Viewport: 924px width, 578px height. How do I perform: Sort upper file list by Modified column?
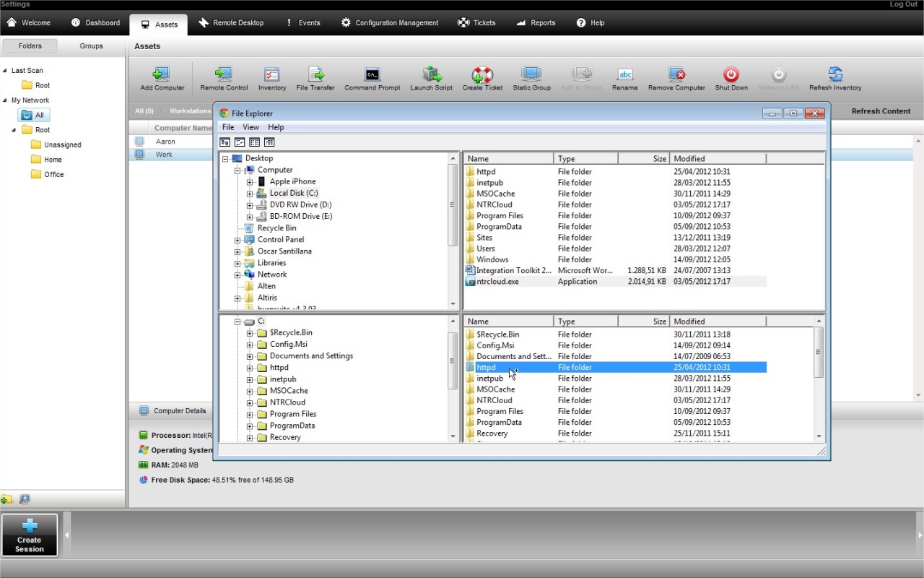(x=718, y=158)
